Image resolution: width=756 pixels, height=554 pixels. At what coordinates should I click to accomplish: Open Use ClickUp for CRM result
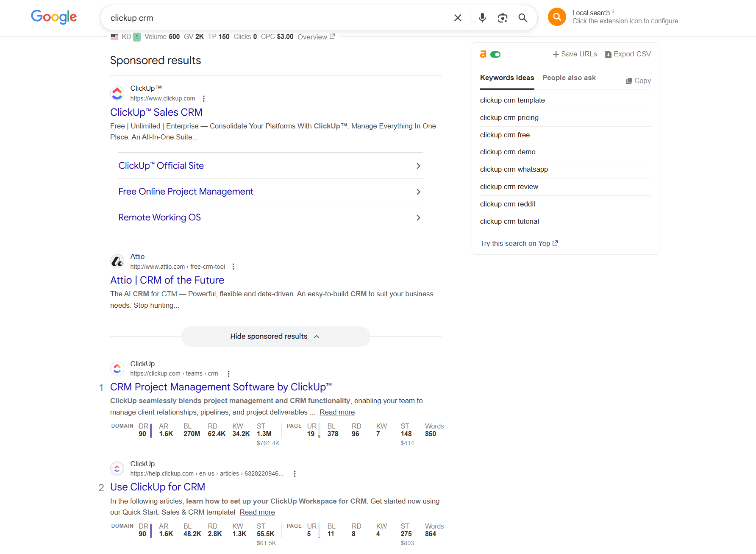[158, 487]
